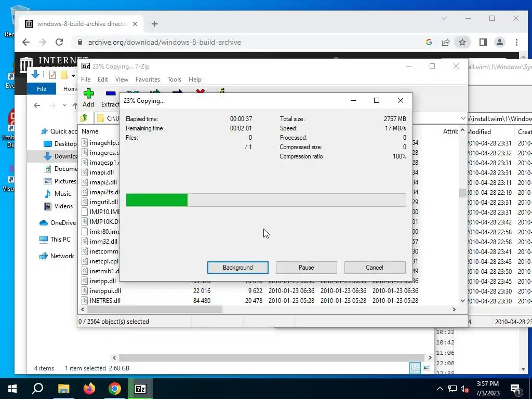Reload the archive.org page in Chrome

coord(59,42)
